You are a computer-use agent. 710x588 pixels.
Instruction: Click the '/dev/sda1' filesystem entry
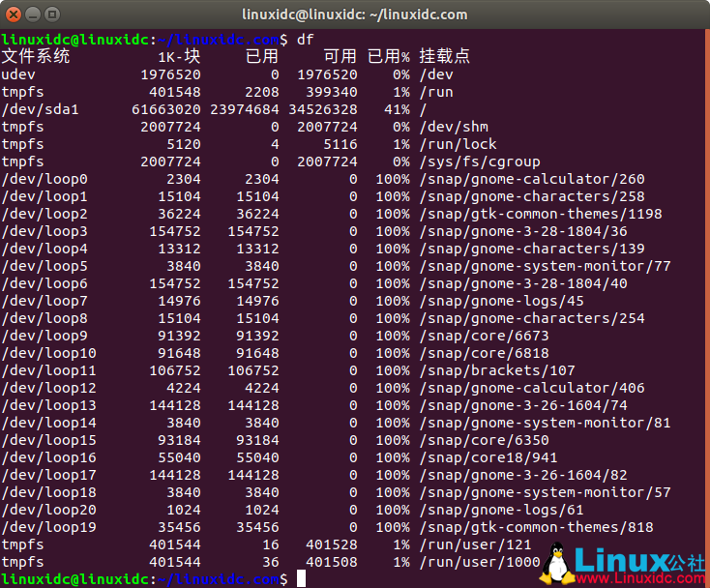coord(41,109)
